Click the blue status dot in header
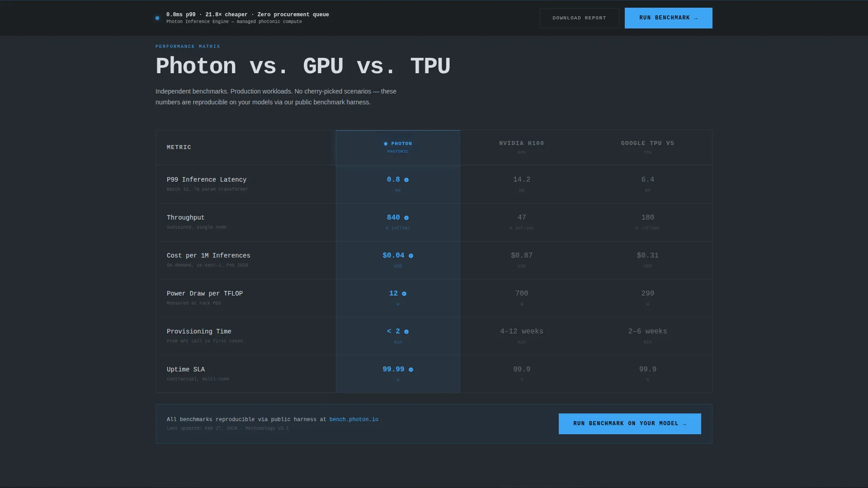 click(x=157, y=18)
